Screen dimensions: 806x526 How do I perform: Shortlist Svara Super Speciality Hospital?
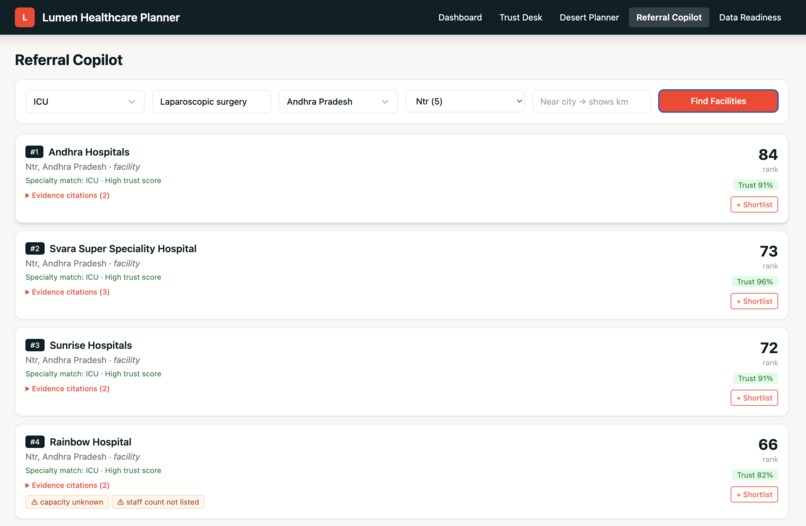click(x=754, y=301)
